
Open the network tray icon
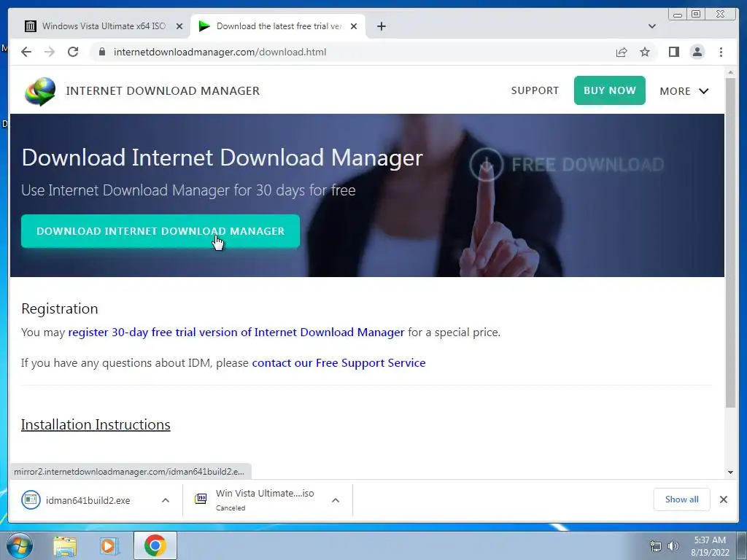point(656,546)
